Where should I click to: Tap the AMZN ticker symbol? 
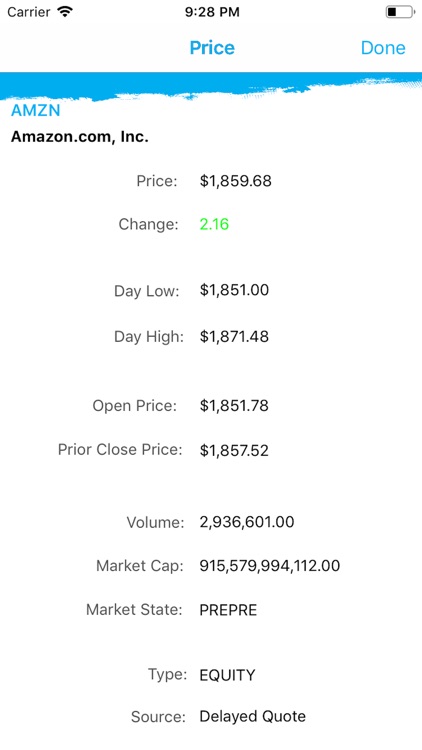coord(36,110)
